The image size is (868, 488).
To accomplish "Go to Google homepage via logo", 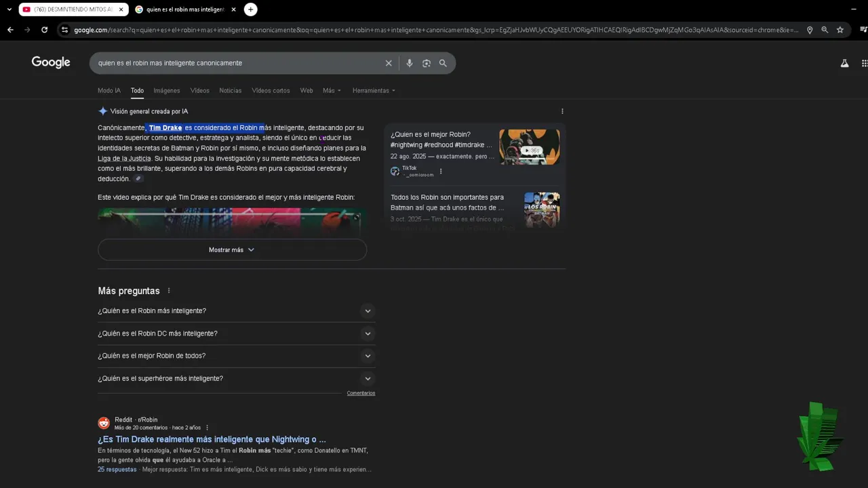I will [51, 62].
